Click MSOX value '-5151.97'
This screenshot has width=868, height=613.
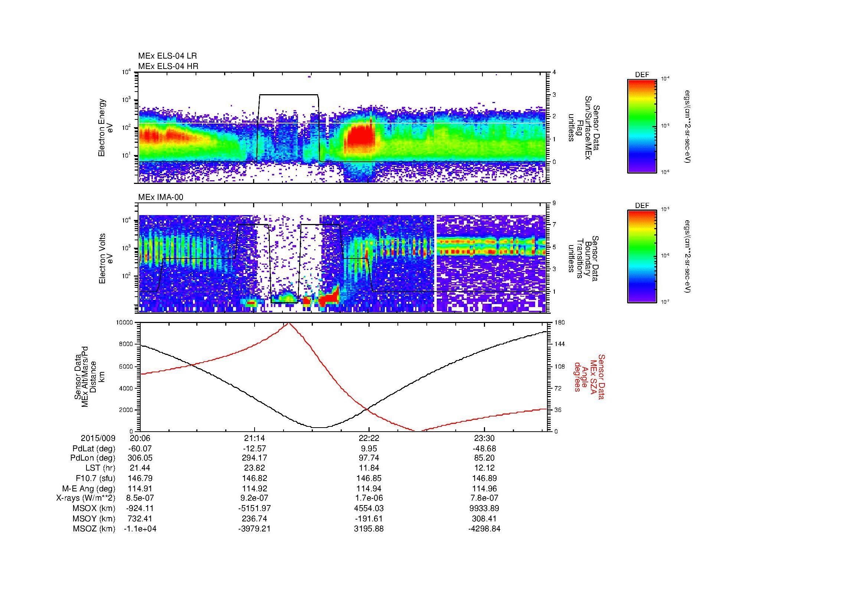(255, 508)
